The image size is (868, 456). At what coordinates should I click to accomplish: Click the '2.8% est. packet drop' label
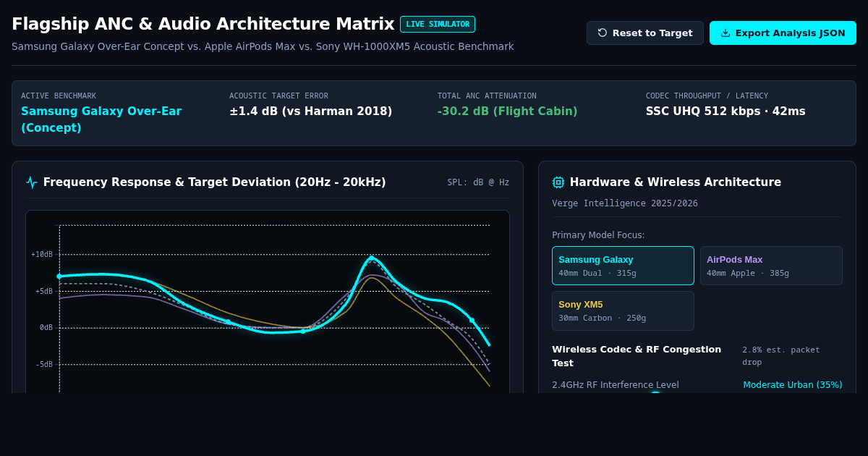[x=781, y=355]
